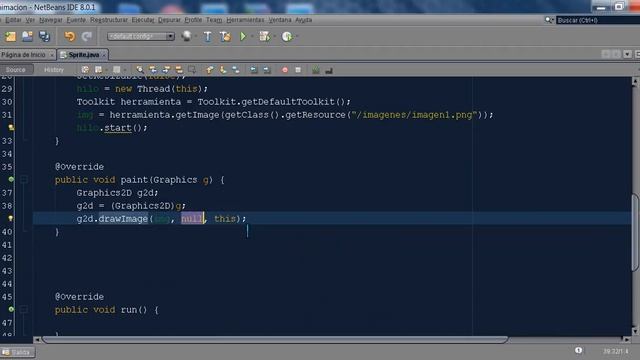Click the editor Back navigation icon
Screen dimensions: 640x360
click(x=98, y=70)
